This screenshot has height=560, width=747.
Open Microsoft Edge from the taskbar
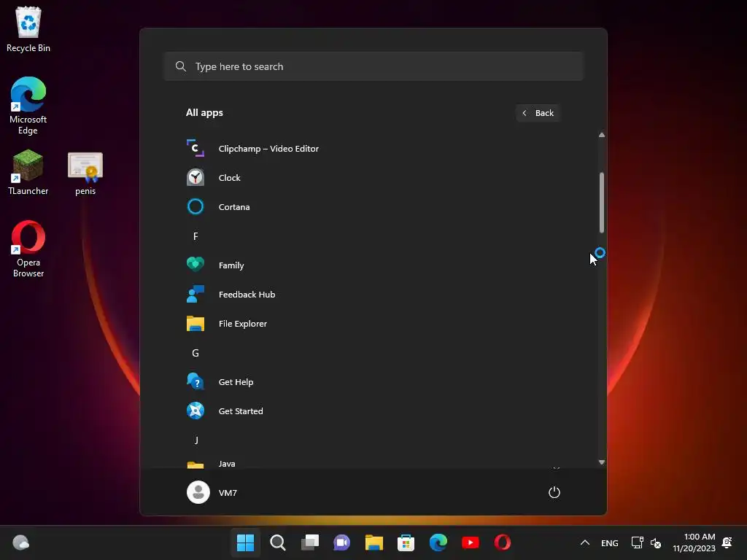click(x=438, y=542)
